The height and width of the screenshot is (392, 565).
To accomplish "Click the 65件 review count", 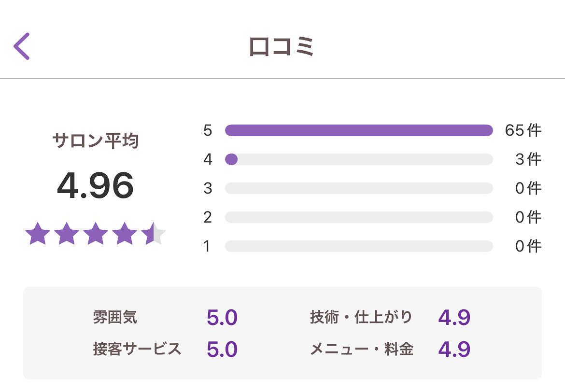I will point(523,130).
